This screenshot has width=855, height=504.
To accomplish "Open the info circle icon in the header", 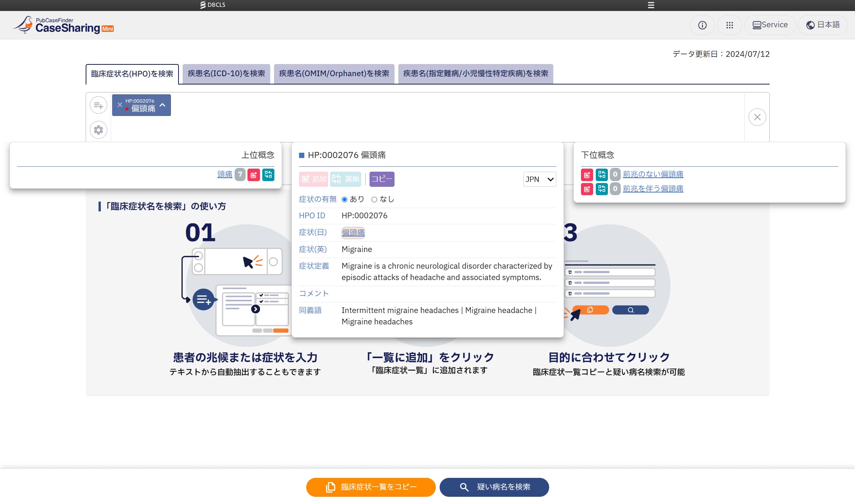I will pyautogui.click(x=702, y=25).
